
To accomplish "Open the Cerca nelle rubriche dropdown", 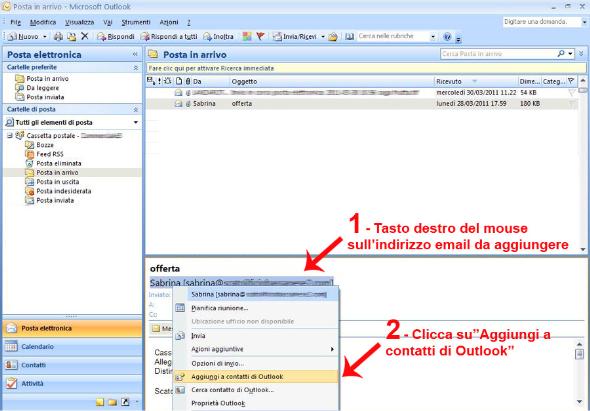I will click(x=433, y=37).
